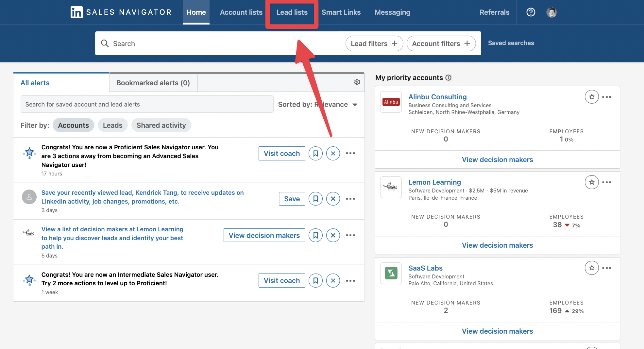Open more options for Kendrick Tang alert
This screenshot has height=349, width=644.
(350, 199)
